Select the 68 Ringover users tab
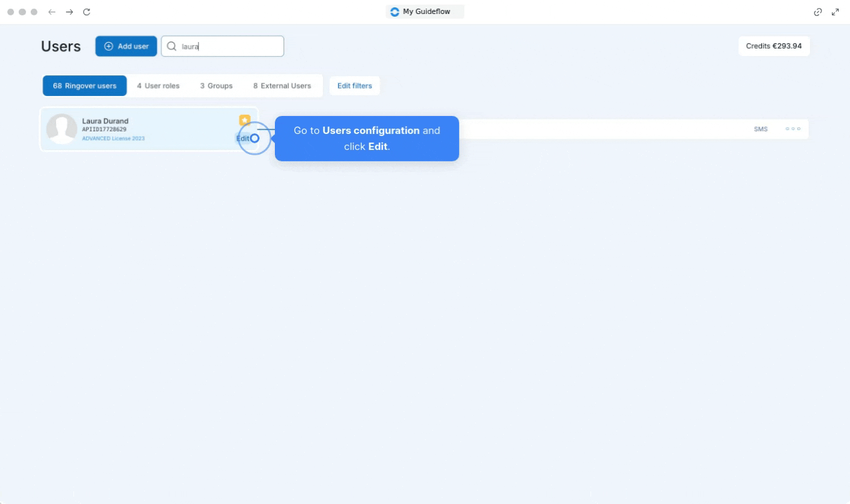This screenshot has width=850, height=504. pos(85,86)
